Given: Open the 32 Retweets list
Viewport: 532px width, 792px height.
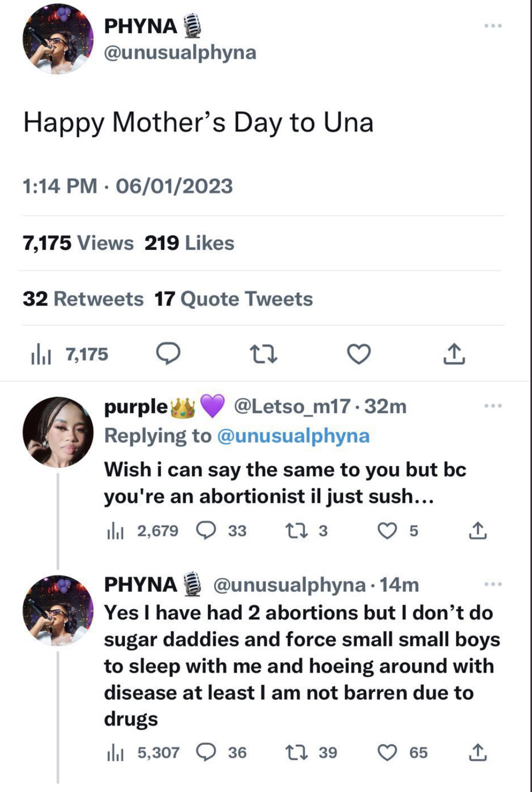Looking at the screenshot, I should coord(83,299).
